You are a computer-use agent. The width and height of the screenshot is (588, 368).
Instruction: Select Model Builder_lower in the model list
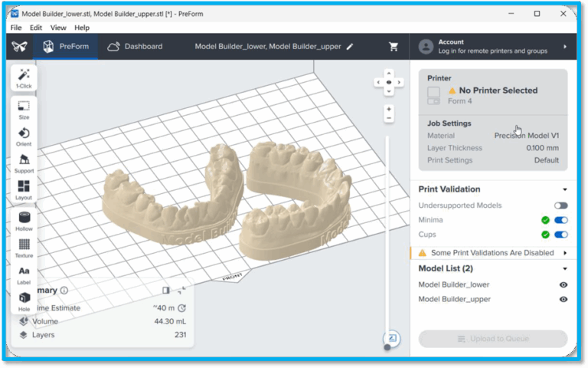click(x=454, y=284)
